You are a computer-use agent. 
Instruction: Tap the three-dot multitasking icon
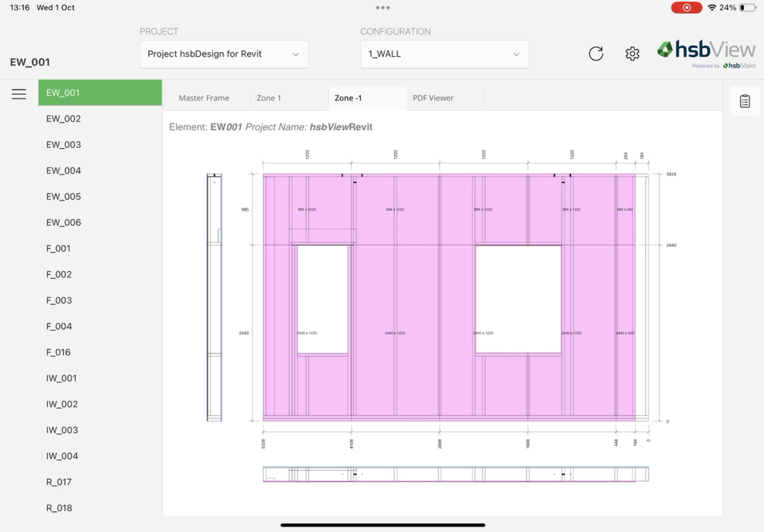coord(382,8)
